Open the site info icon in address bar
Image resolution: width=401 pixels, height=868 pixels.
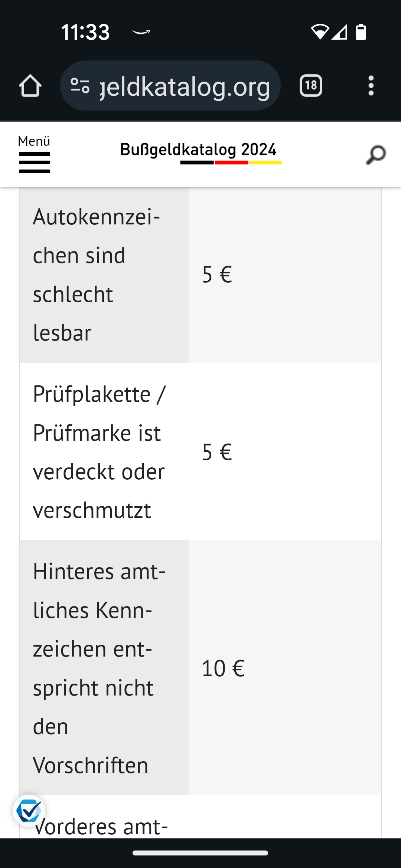click(x=80, y=86)
